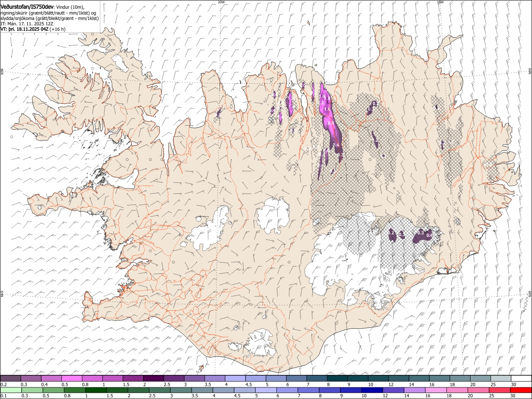Select the light orchid 14 rain-scale swatch

pyautogui.click(x=414, y=390)
